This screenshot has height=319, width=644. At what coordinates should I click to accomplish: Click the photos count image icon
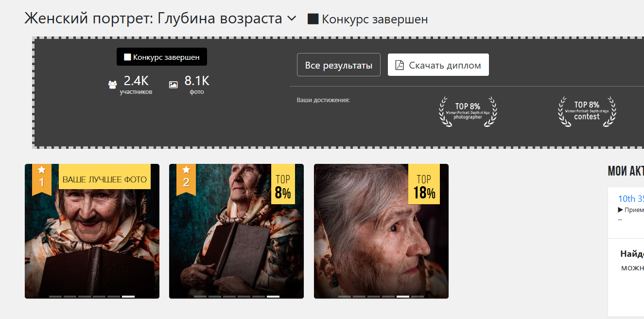tap(173, 85)
